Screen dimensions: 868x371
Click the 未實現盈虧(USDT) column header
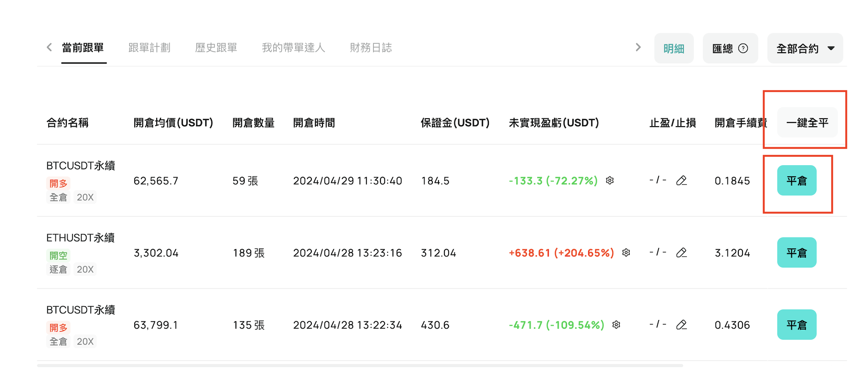click(x=554, y=123)
